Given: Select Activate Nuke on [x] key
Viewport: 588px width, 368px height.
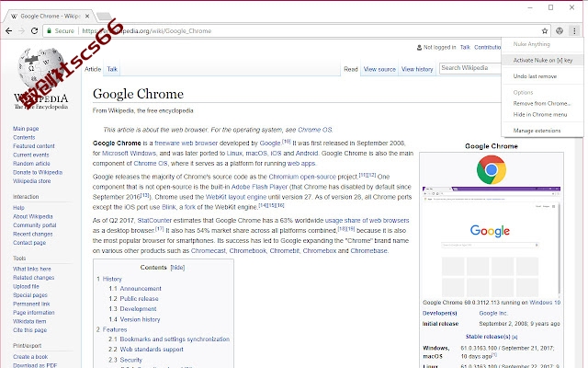Looking at the screenshot, I should coord(542,60).
